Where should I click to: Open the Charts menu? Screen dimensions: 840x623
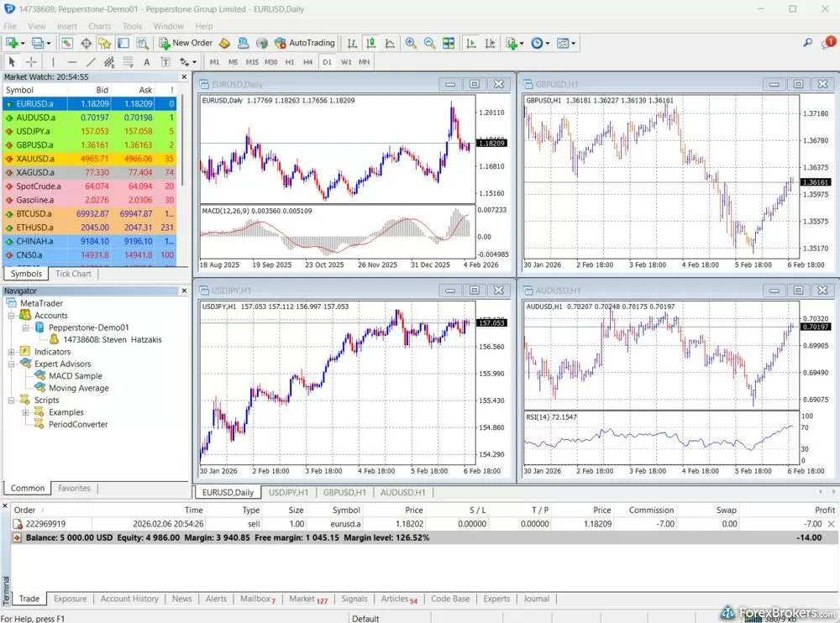(x=99, y=25)
